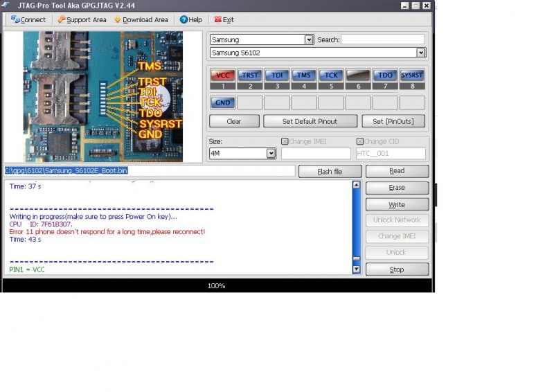Select the GND pin button

click(x=222, y=103)
